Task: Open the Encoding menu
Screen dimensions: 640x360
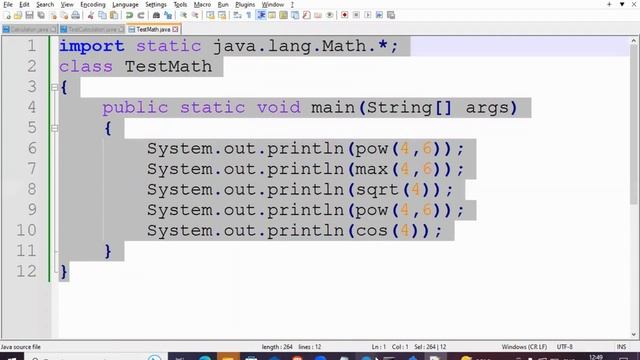Action: [93, 4]
